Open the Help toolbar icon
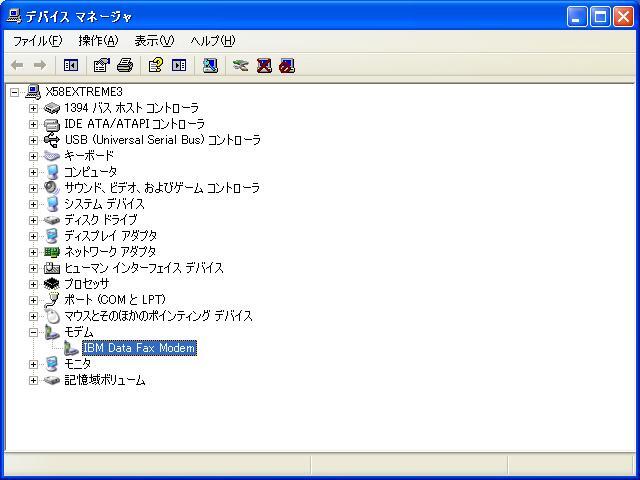Image resolution: width=640 pixels, height=480 pixels. coord(156,65)
